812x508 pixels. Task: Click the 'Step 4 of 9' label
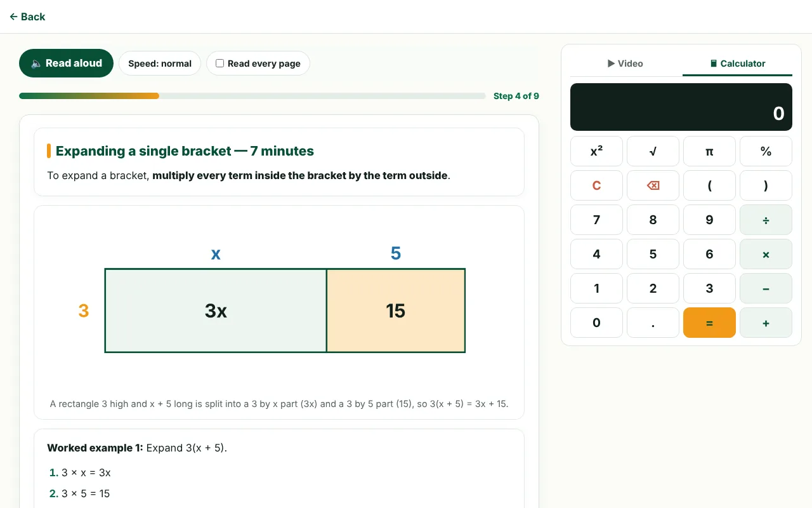(516, 96)
